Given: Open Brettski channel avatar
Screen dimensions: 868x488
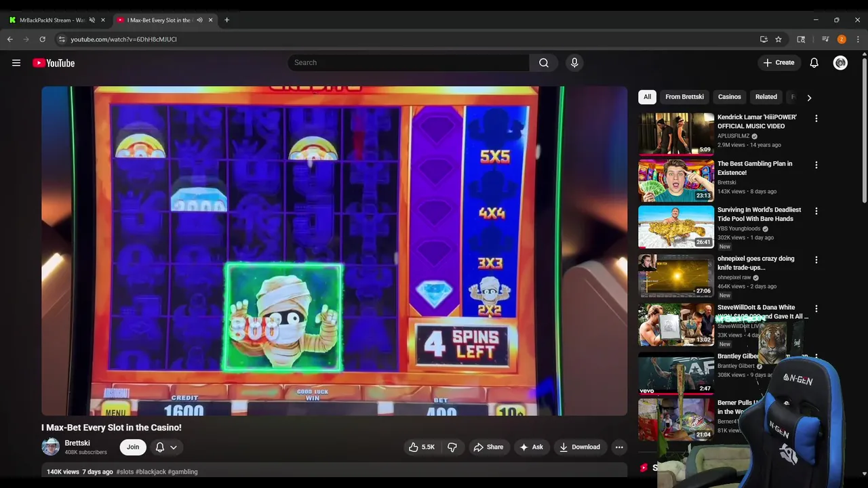Looking at the screenshot, I should [x=50, y=447].
